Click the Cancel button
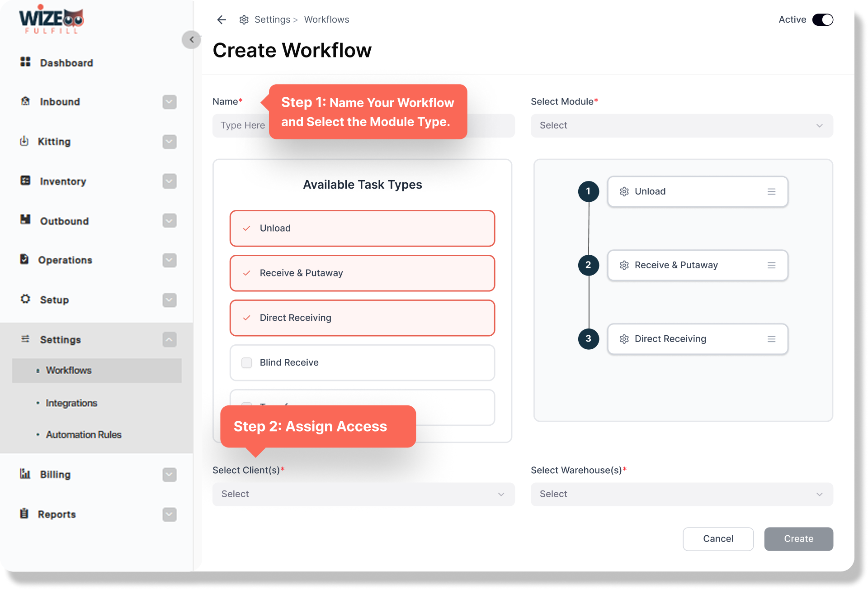868x590 pixels. pyautogui.click(x=717, y=539)
